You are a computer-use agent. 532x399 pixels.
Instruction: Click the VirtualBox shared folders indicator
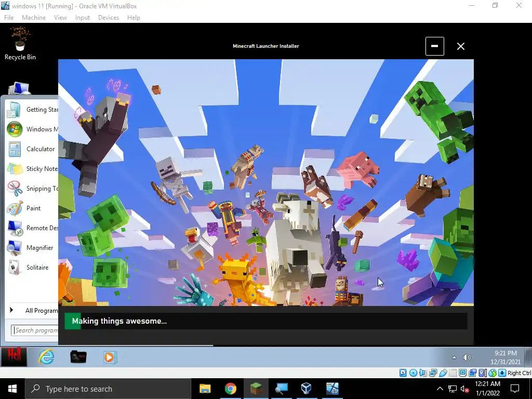[453, 373]
